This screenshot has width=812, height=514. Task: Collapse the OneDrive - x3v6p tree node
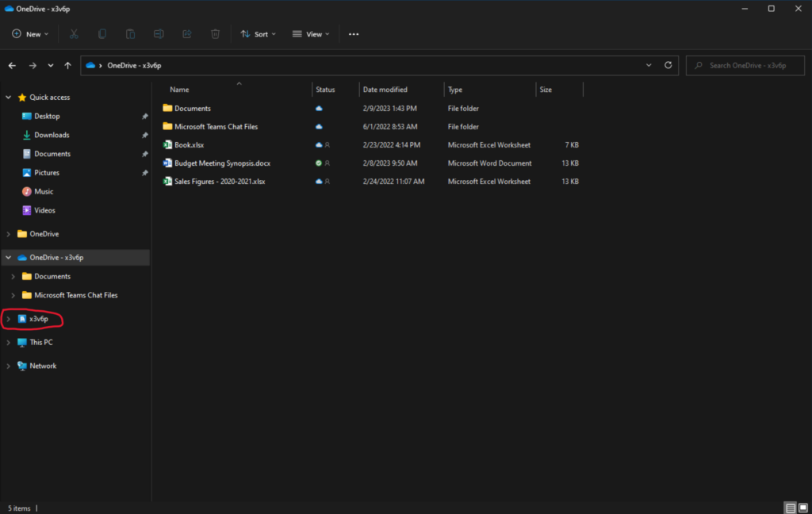click(x=8, y=258)
